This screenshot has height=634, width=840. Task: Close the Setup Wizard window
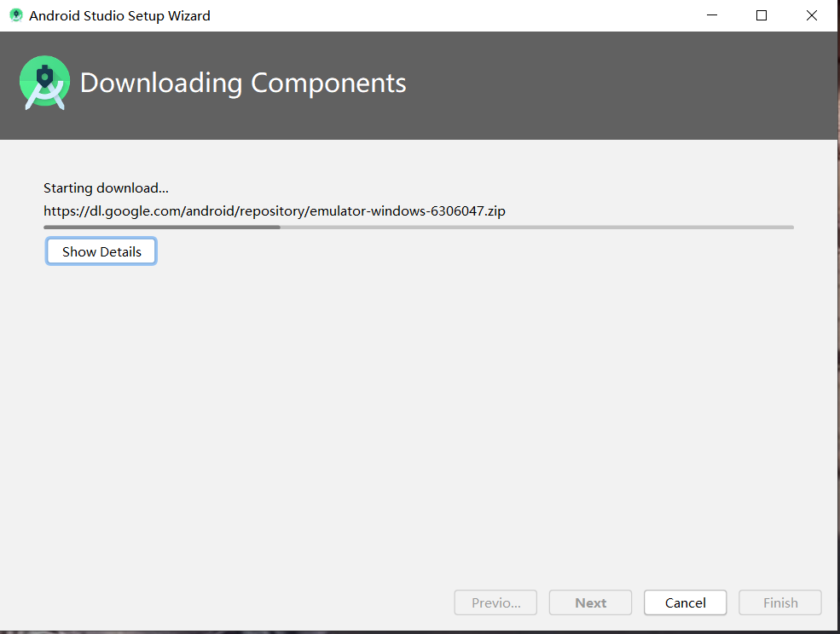pos(812,15)
